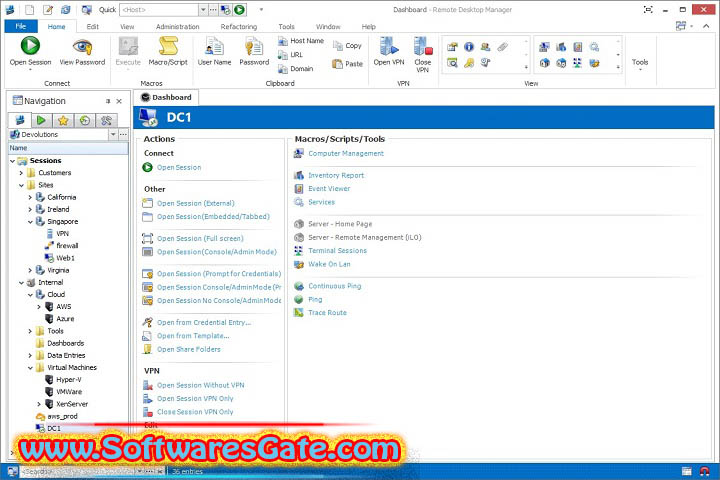The image size is (720, 480).
Task: Click the Name column header
Action: (x=68, y=148)
